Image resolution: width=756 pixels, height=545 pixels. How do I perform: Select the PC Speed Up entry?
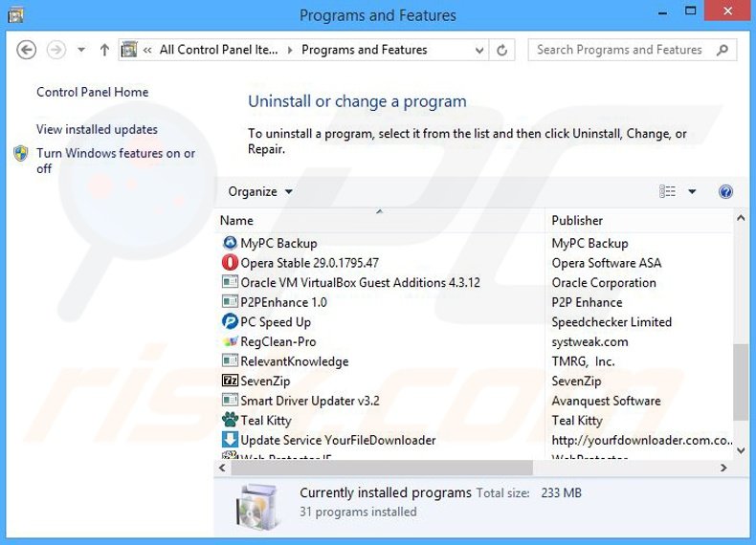276,322
